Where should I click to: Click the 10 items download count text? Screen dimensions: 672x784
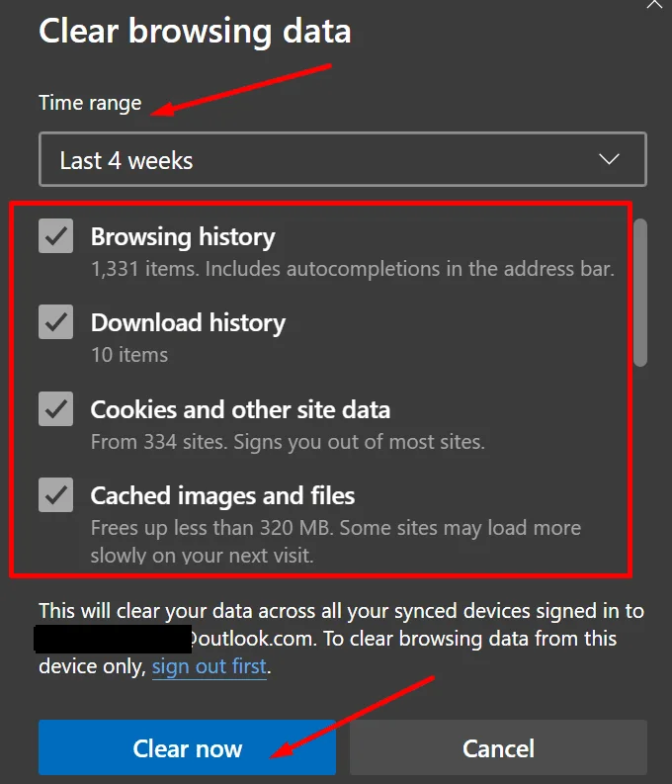tap(129, 355)
